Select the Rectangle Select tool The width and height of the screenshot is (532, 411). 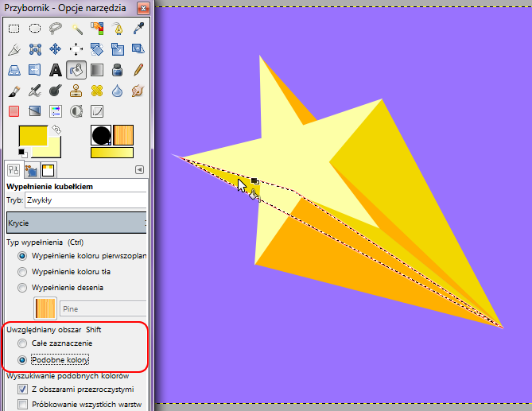14,29
